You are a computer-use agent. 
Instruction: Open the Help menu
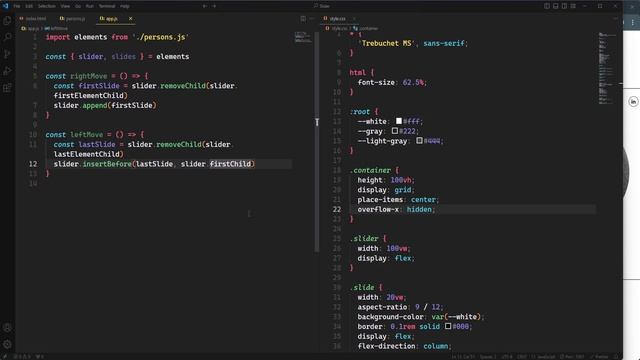coord(124,6)
